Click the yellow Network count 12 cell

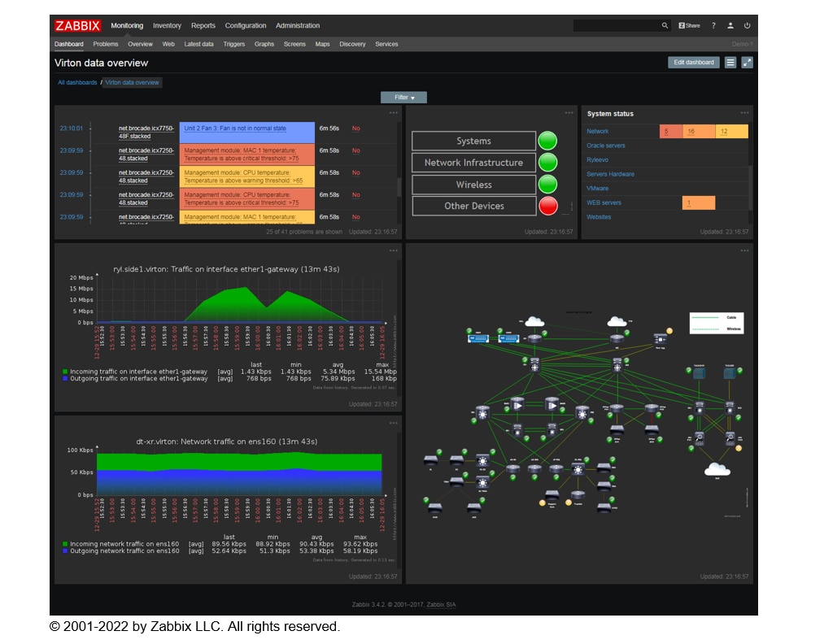coord(731,132)
